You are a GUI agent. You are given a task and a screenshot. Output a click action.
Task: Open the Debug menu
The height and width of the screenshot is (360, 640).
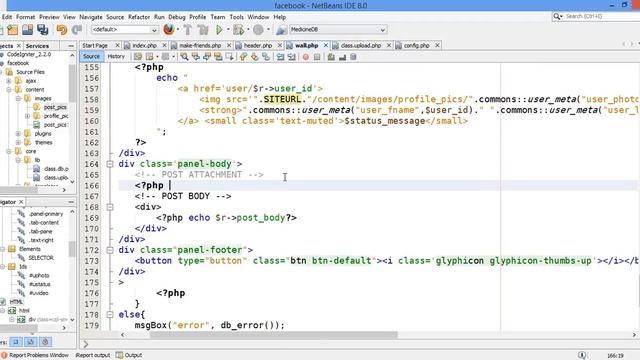click(x=177, y=17)
